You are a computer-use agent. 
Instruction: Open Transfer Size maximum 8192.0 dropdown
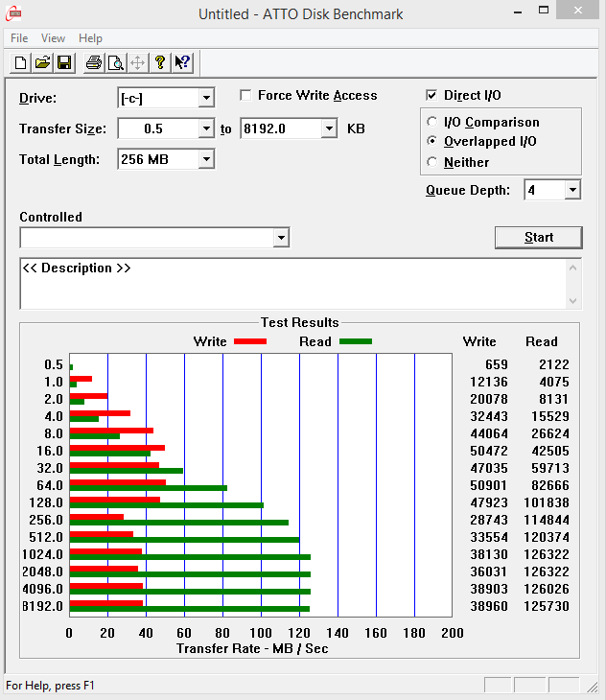(x=329, y=128)
